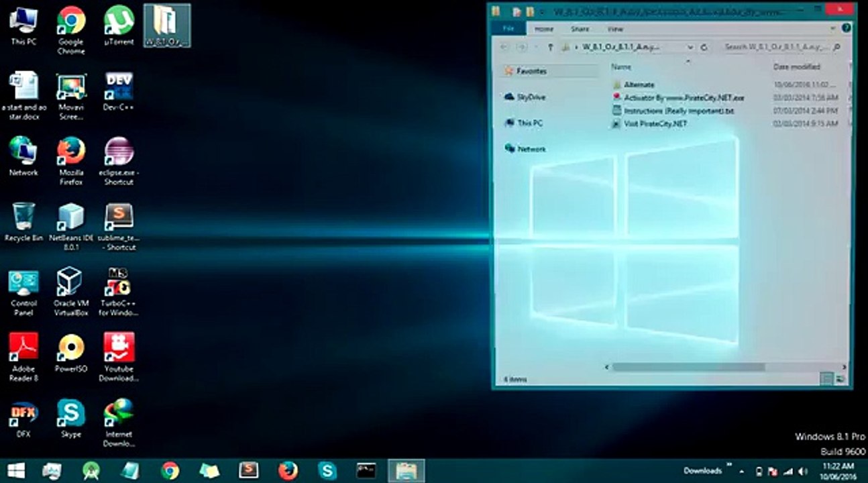Open the command prompt taskbar icon
Viewport: 868px width, 483px height.
(x=366, y=470)
